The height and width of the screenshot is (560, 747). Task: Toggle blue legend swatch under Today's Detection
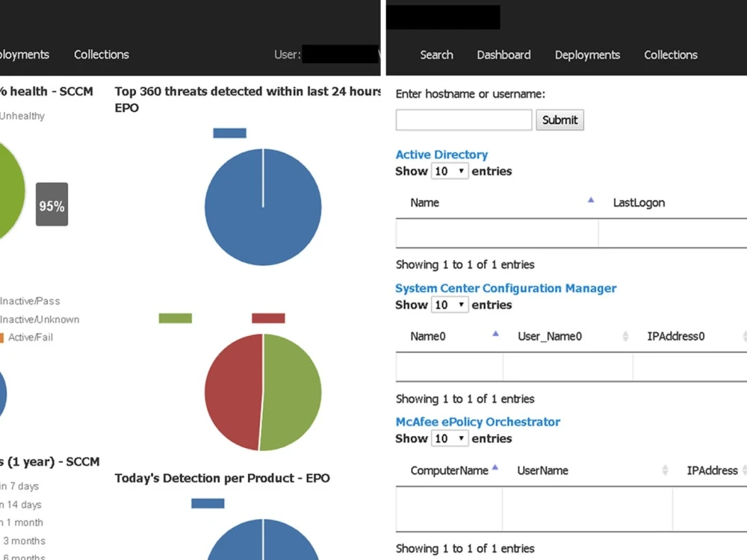click(x=208, y=503)
